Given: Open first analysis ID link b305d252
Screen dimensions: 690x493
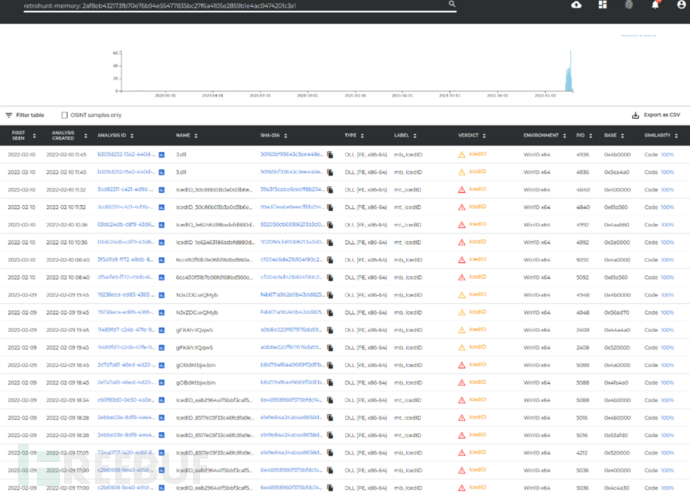Looking at the screenshot, I should (123, 155).
